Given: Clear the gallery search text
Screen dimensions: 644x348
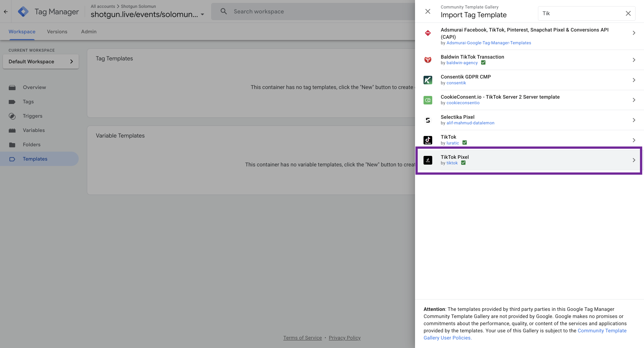Looking at the screenshot, I should [x=628, y=13].
